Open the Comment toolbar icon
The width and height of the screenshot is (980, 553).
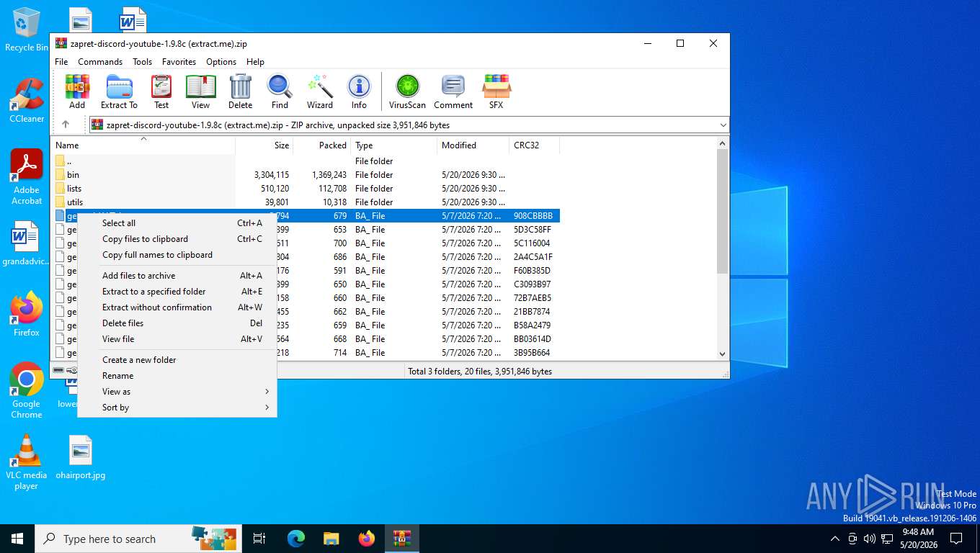[453, 91]
